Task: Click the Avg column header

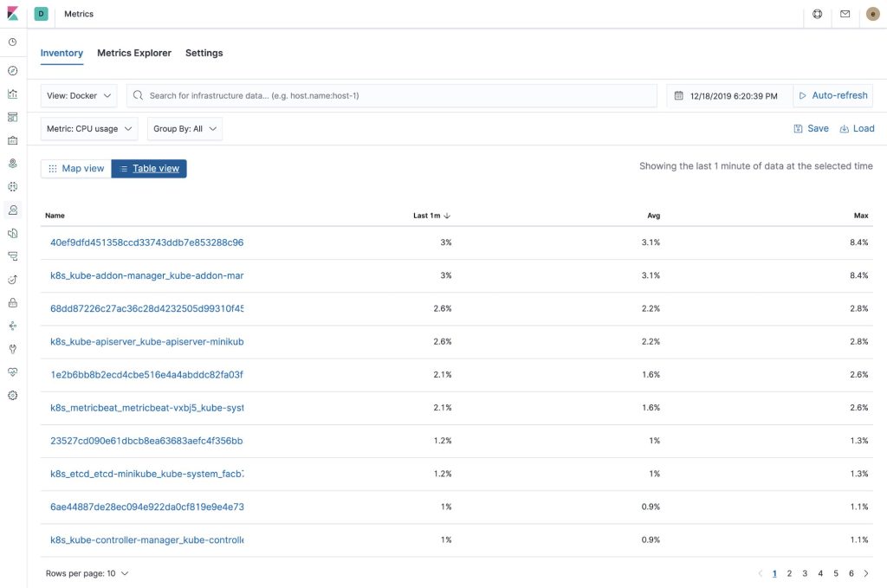Action: pos(653,216)
